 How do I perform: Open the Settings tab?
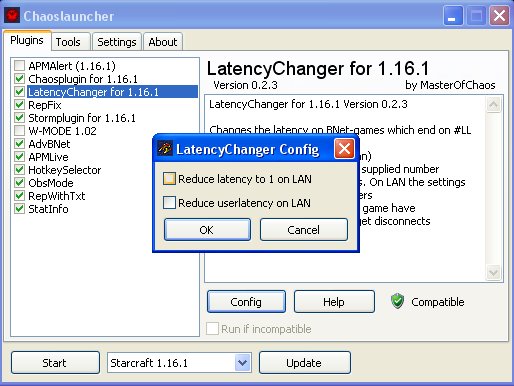(117, 42)
